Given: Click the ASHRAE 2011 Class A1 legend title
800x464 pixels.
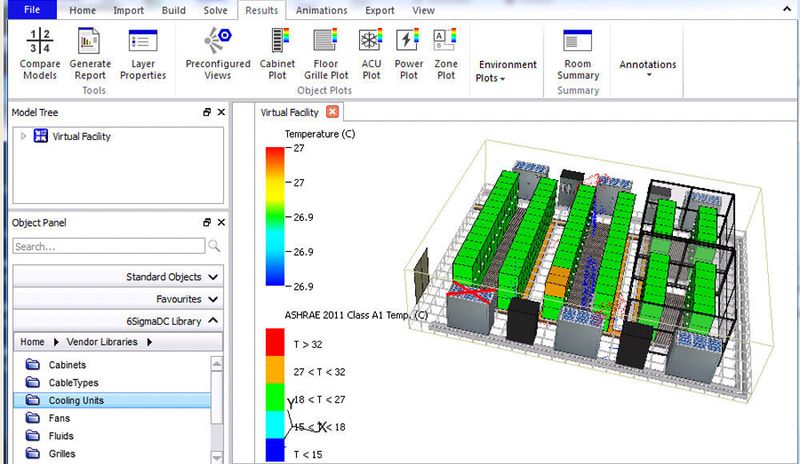Looking at the screenshot, I should pos(356,315).
